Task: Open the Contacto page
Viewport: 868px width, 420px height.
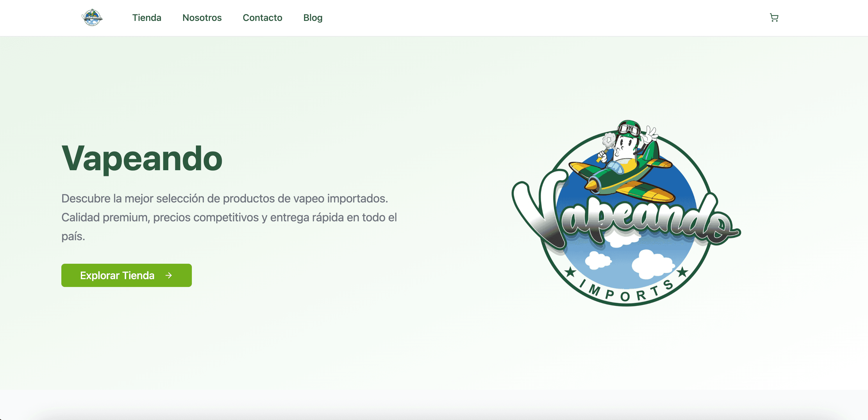Action: tap(263, 17)
